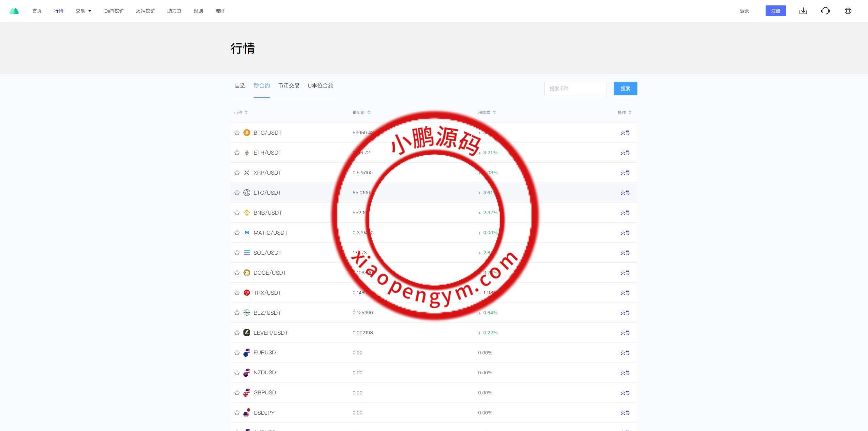Screen dimensions: 868x431
Task: Click the Bitcoin coin icon
Action: click(x=247, y=133)
